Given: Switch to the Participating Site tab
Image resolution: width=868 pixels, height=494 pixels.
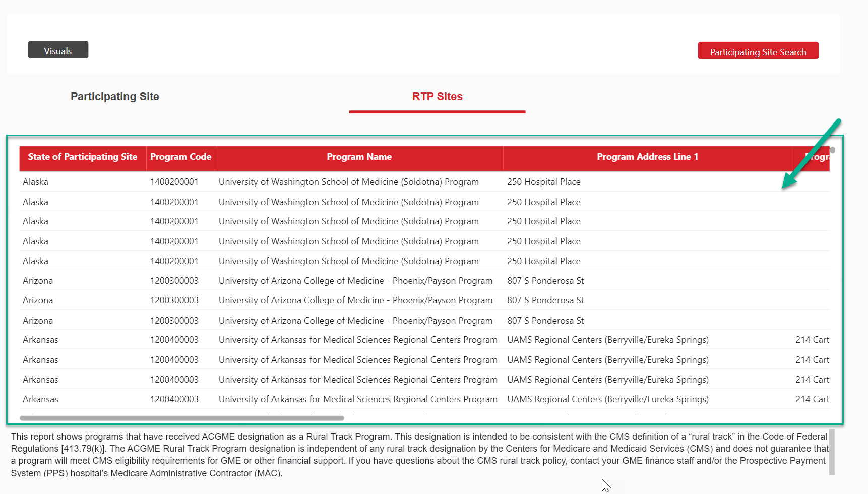Looking at the screenshot, I should tap(115, 96).
